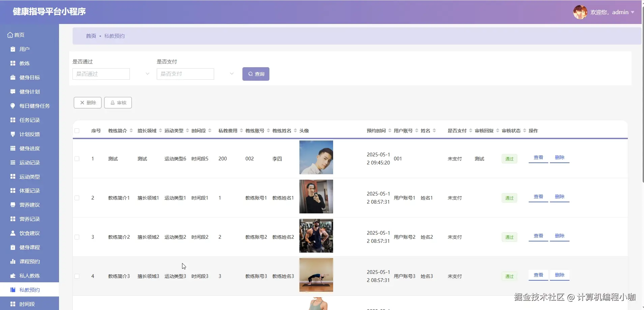Check the checkbox for row 2
Viewport: 644px width, 310px height.
click(x=77, y=197)
